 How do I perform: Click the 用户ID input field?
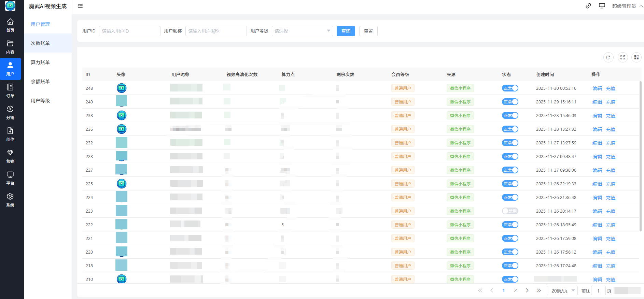point(129,31)
